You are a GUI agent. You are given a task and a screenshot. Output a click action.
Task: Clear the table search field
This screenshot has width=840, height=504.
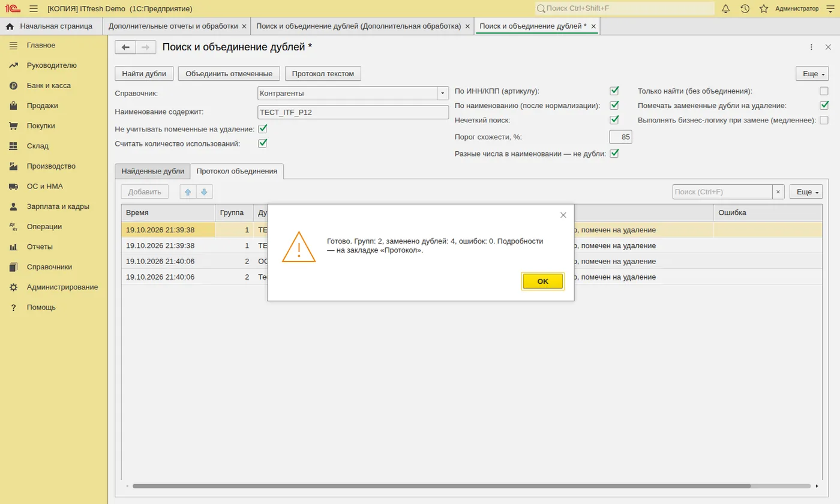[x=778, y=192]
